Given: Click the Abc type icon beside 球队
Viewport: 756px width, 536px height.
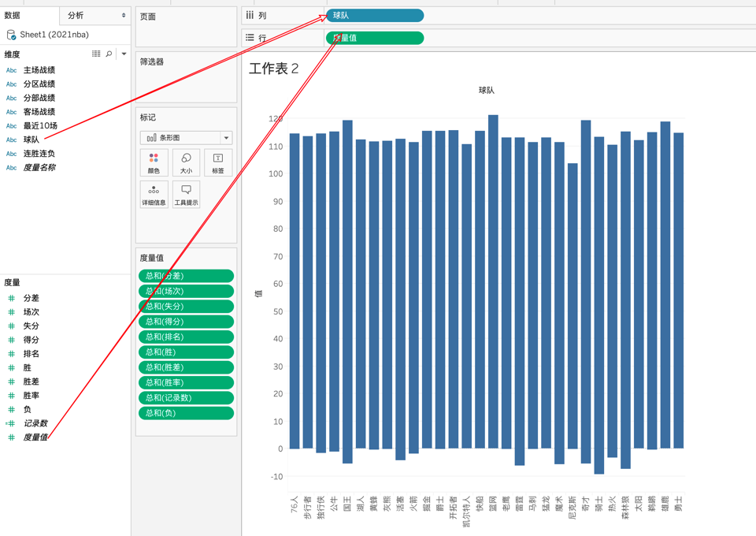Looking at the screenshot, I should click(12, 140).
